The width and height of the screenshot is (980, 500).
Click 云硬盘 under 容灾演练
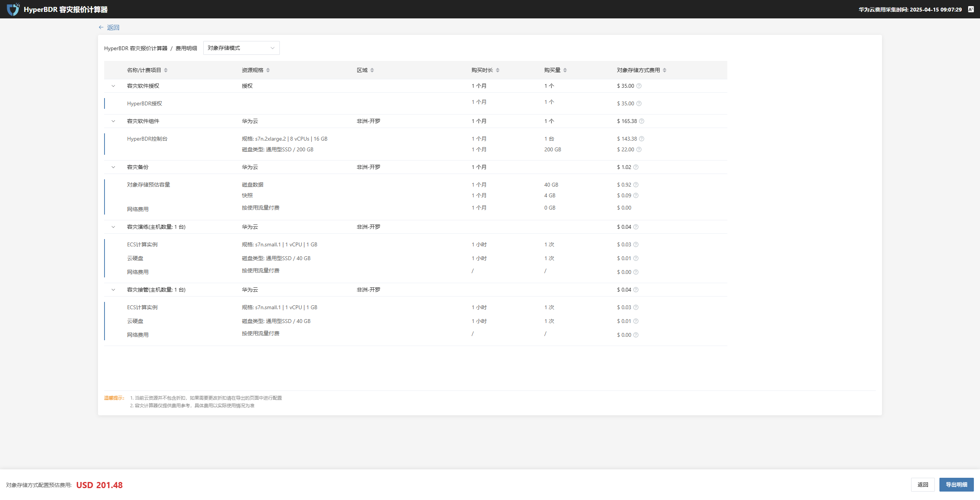135,258
